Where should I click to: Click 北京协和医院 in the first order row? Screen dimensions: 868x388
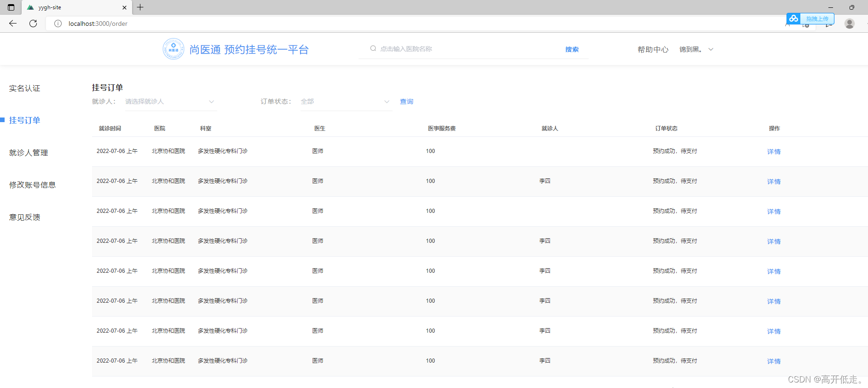point(168,151)
